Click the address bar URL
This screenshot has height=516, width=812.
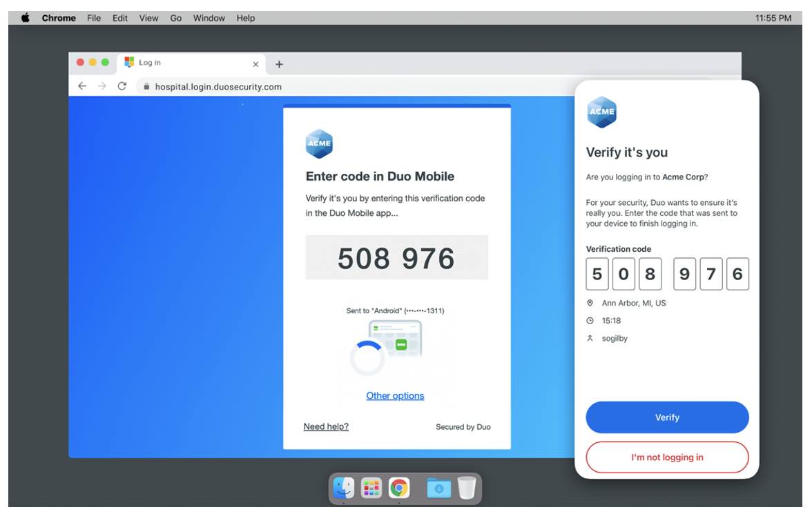point(218,87)
